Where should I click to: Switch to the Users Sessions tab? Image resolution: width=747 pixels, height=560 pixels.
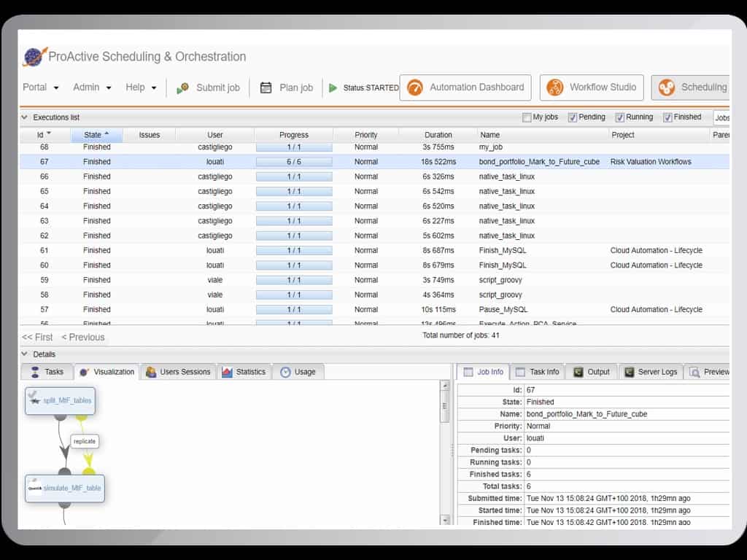pyautogui.click(x=178, y=372)
